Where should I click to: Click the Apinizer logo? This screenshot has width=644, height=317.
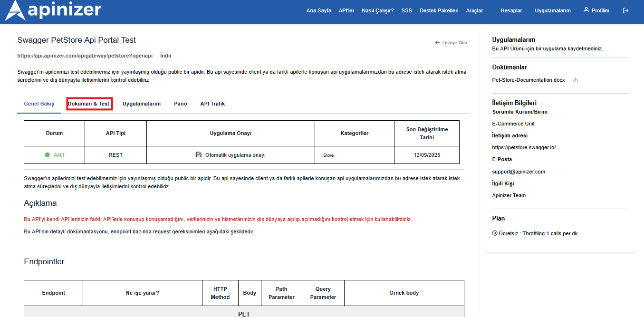click(x=53, y=10)
